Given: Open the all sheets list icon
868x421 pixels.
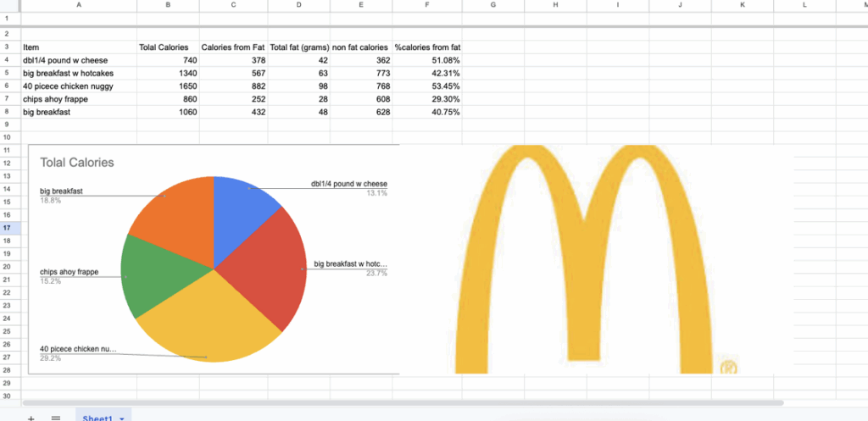Looking at the screenshot, I should [x=56, y=418].
